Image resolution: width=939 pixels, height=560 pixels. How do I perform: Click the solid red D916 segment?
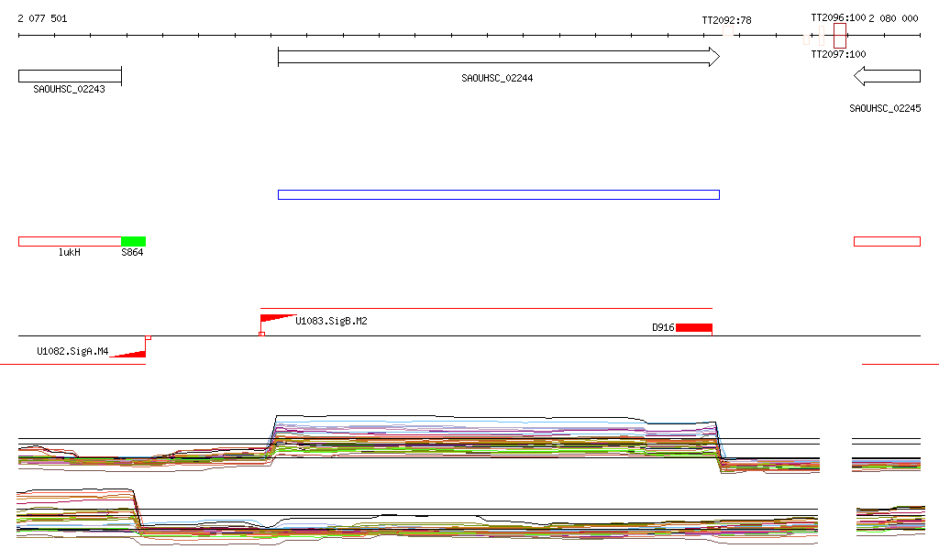point(694,327)
